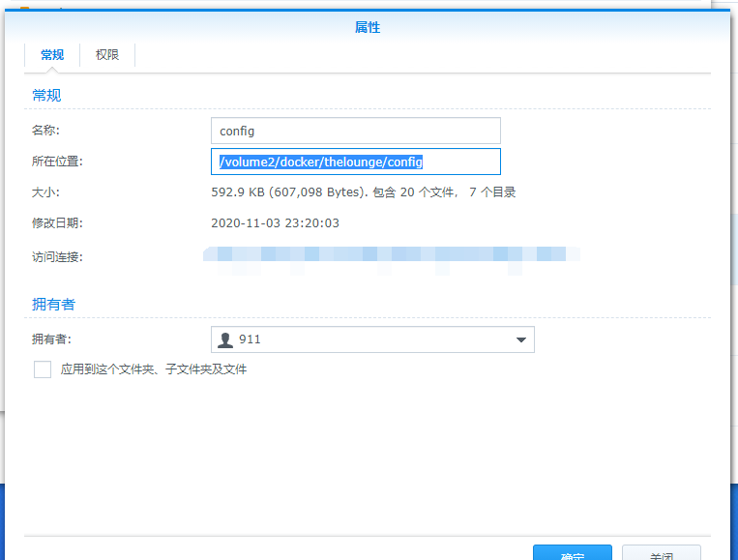
Task: Click the 应用到这个文件夹 checkbox label text
Action: [154, 369]
